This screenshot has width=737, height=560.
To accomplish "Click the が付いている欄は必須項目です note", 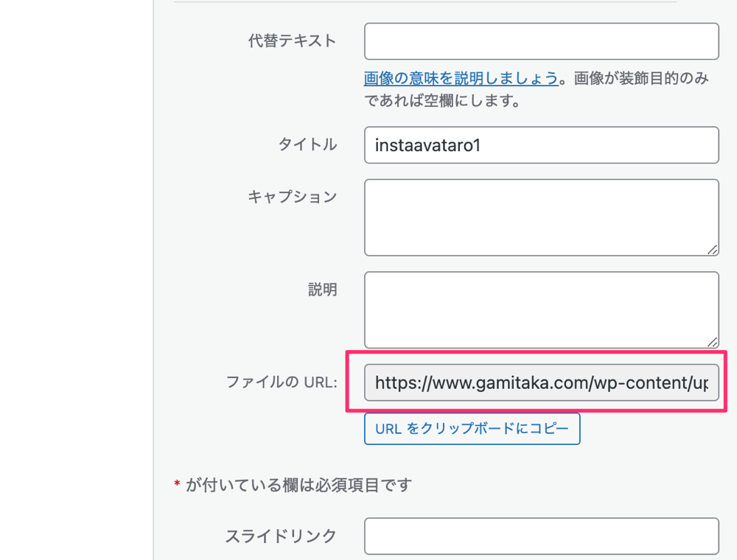I will coord(299,485).
